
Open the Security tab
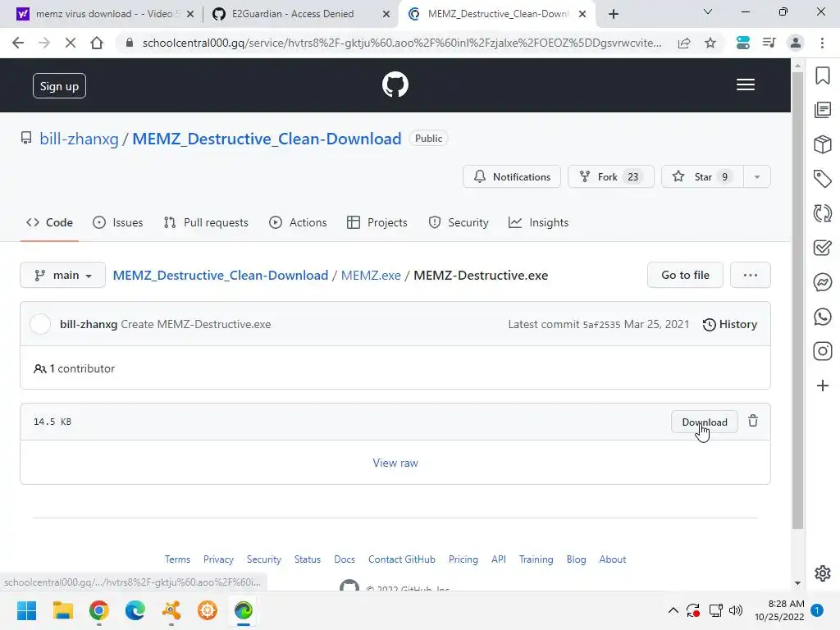[459, 222]
